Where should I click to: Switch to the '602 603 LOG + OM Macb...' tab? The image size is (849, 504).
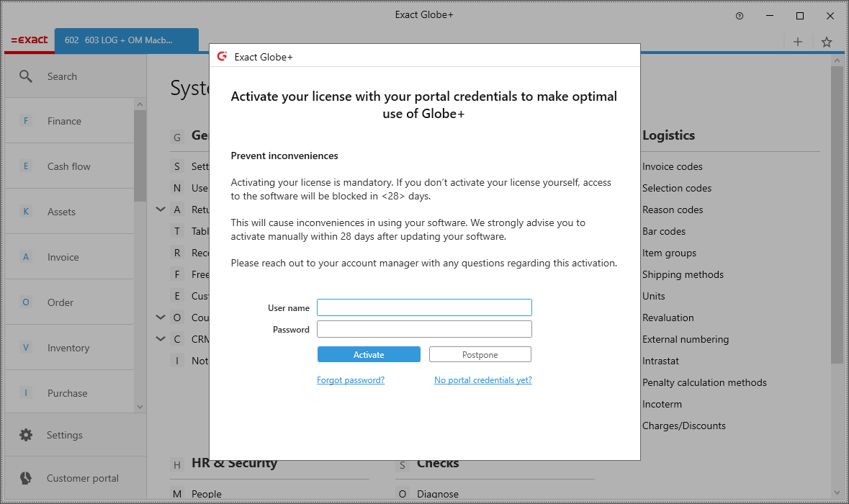(127, 40)
